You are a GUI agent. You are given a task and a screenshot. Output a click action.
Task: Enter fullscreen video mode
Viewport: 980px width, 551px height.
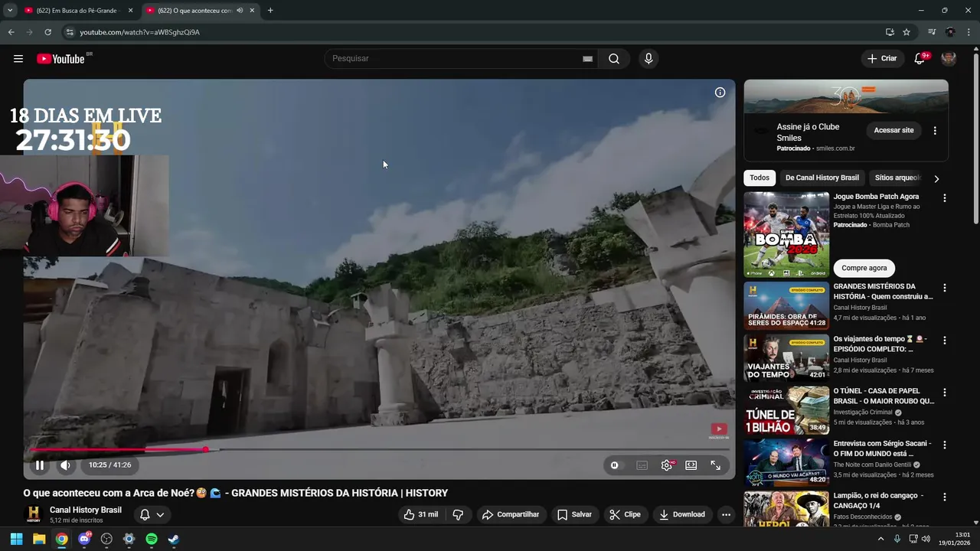tap(716, 465)
